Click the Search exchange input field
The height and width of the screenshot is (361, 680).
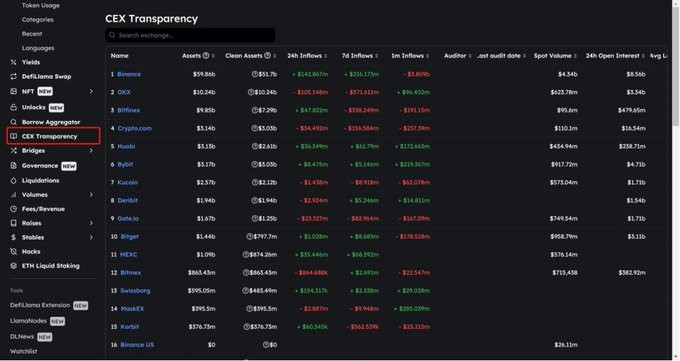[190, 35]
